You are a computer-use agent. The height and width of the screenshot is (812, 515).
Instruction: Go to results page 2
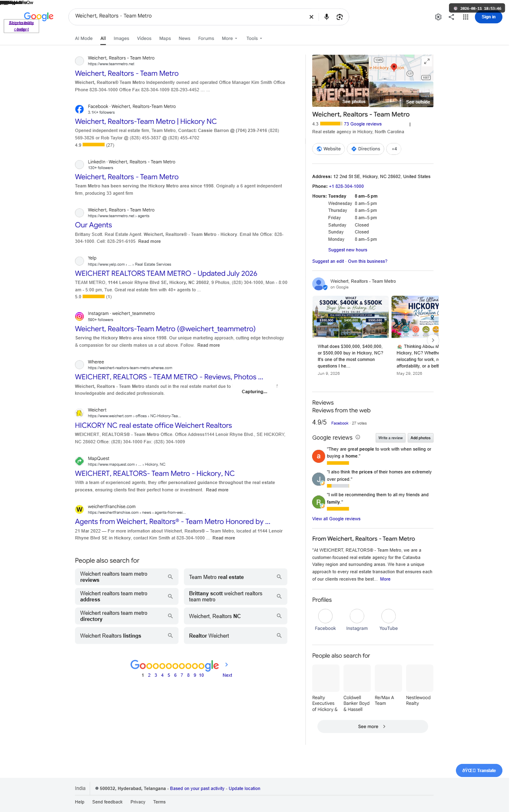point(149,676)
